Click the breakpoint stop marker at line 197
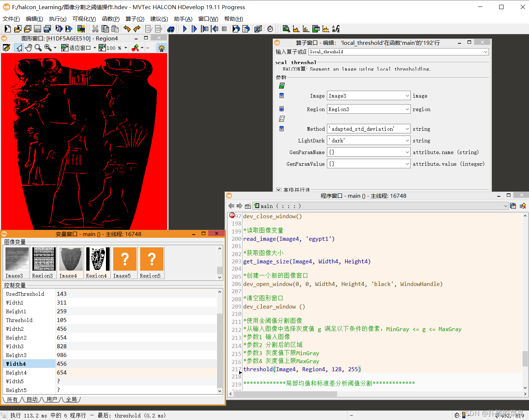 click(x=232, y=215)
